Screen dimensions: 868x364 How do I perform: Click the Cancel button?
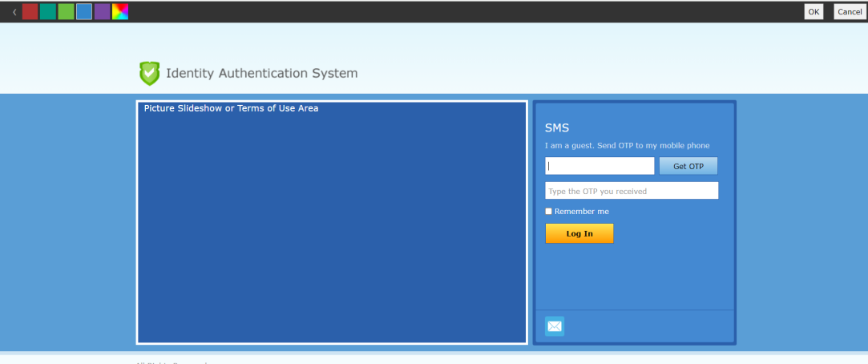coord(849,12)
